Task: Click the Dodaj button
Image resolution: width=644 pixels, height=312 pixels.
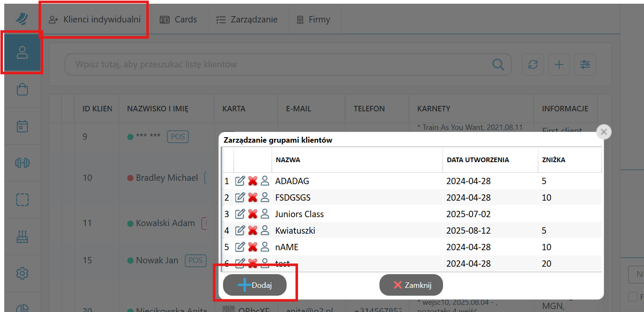Action: [x=255, y=285]
